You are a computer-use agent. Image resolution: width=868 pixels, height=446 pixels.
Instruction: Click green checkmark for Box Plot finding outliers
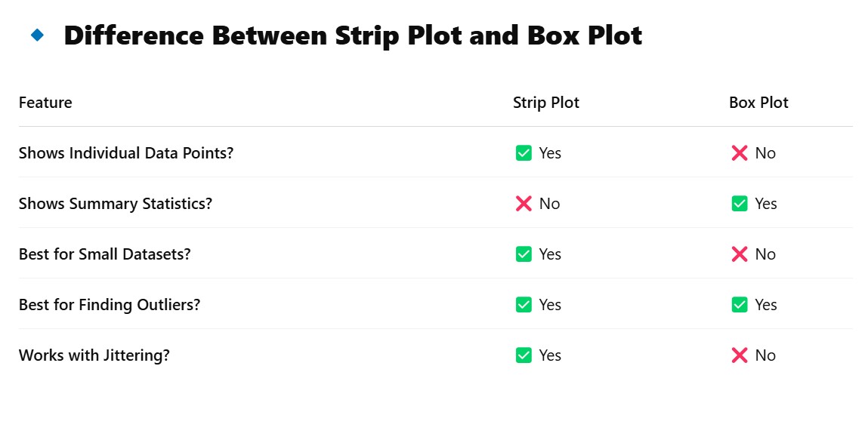[740, 305]
